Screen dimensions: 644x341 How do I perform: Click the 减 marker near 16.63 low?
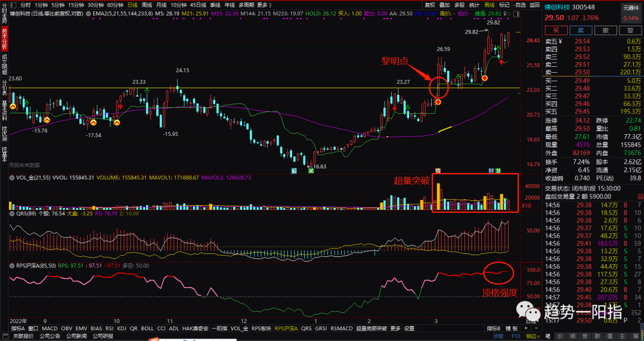311,170
